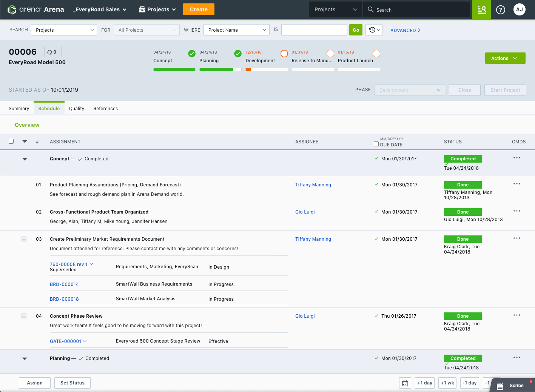535x392 pixels.
Task: Click the orange Create button
Action: coord(199,9)
